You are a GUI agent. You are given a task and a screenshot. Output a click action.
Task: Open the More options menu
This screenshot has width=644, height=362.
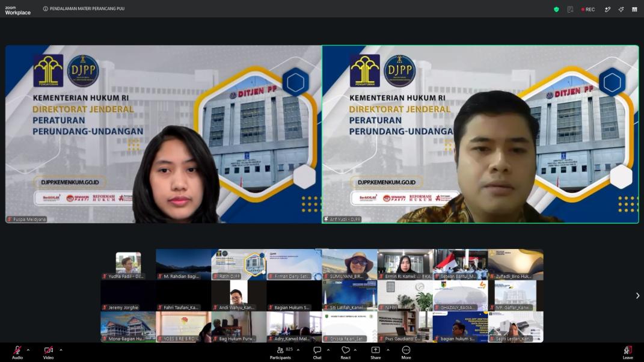406,352
